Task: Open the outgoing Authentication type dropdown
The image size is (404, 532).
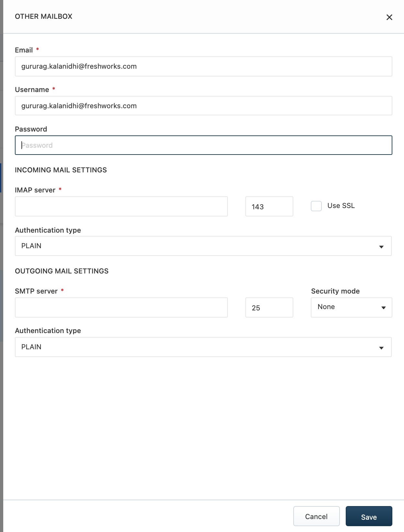Action: (x=203, y=347)
